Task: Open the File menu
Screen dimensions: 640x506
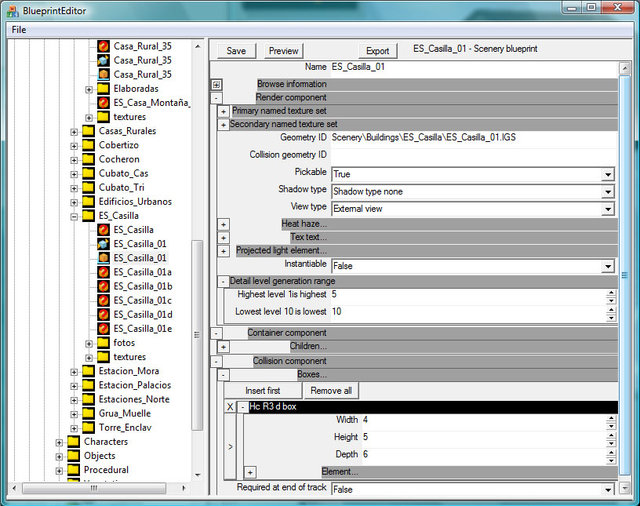Action: click(19, 30)
